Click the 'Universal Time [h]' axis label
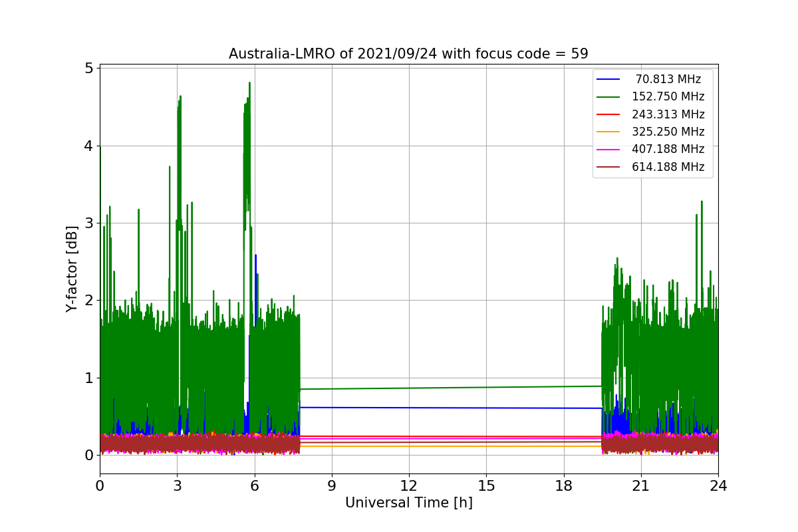Image resolution: width=798 pixels, height=532 pixels. tap(409, 503)
